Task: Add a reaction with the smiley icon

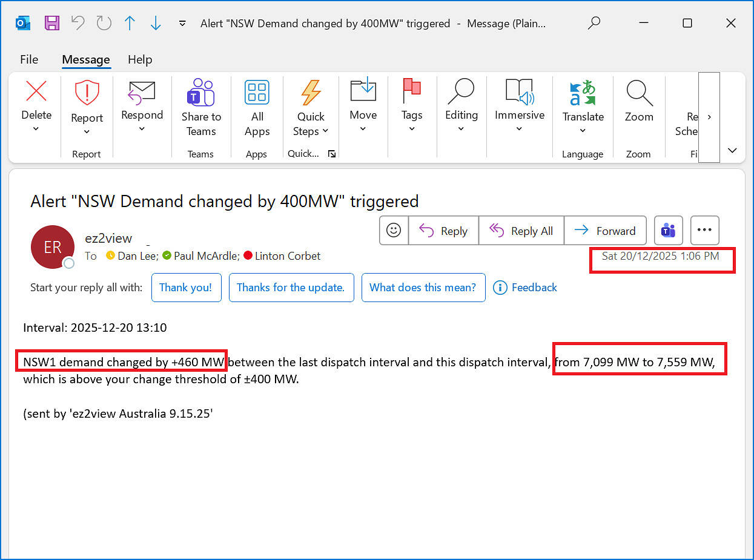Action: [394, 231]
